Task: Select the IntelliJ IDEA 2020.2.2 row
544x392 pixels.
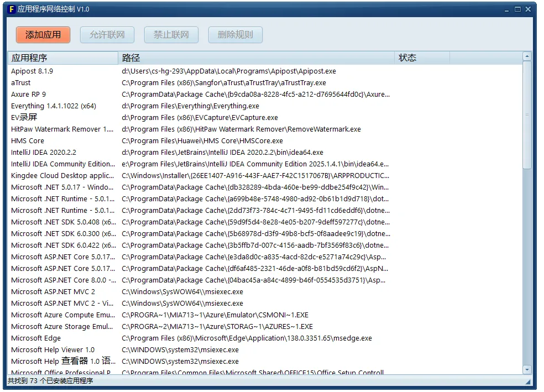Action: click(265, 153)
